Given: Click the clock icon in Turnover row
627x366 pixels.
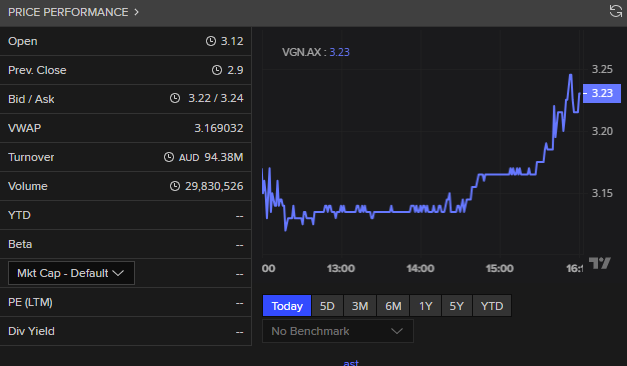Looking at the screenshot, I should (169, 157).
